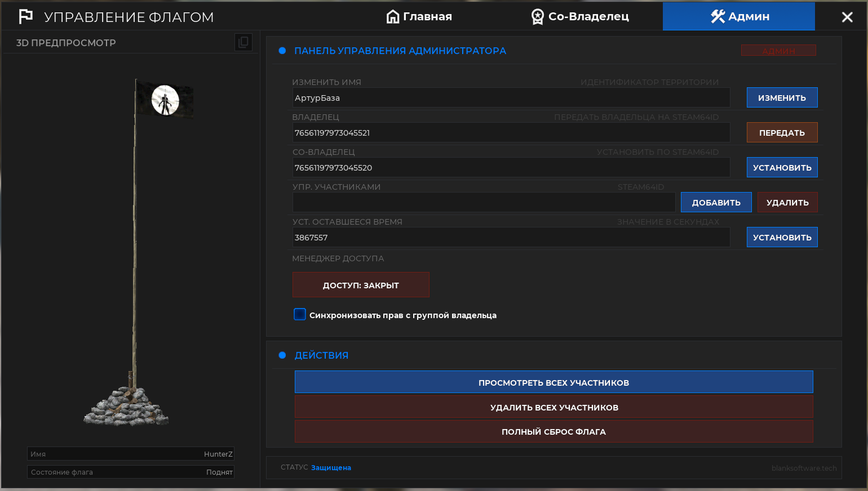This screenshot has height=491, width=868.
Task: Click УДАЛИТЬ to remove a member
Action: 787,202
